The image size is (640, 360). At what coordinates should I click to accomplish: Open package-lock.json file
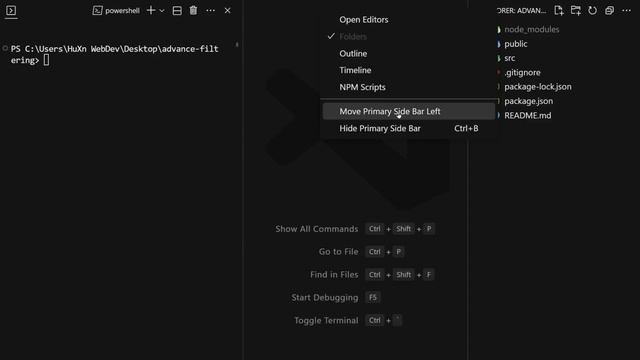click(x=538, y=87)
